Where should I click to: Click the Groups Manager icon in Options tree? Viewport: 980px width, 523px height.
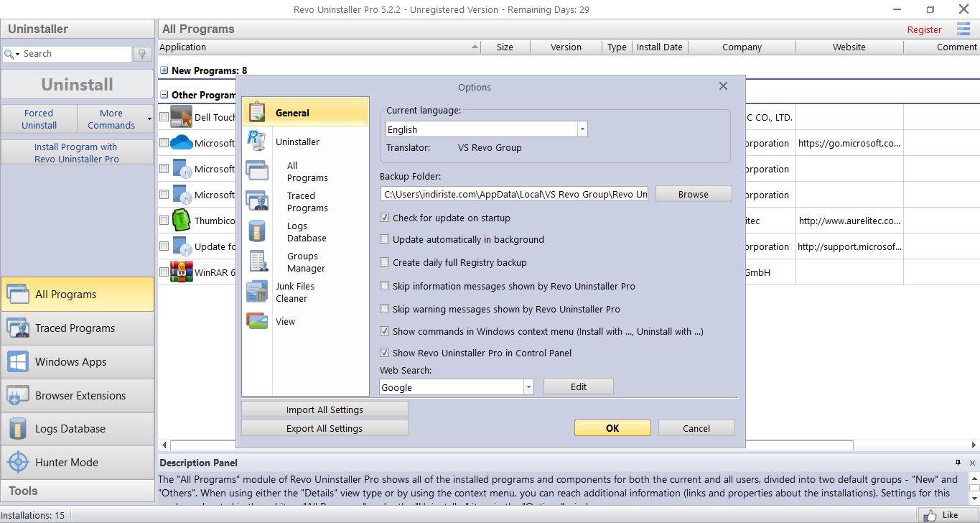coord(258,261)
